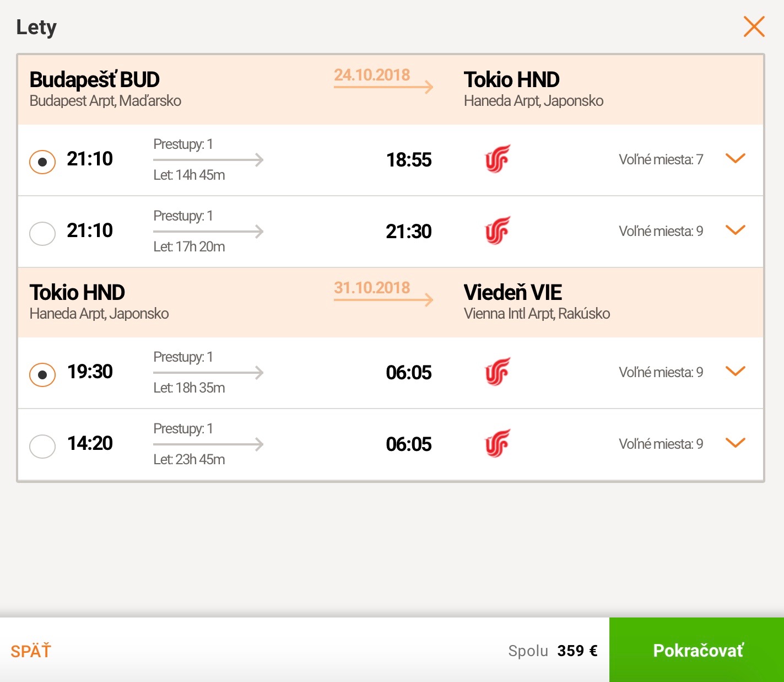The image size is (784, 682).
Task: Select the 21:10 flight arriving 18:55
Action: click(42, 162)
